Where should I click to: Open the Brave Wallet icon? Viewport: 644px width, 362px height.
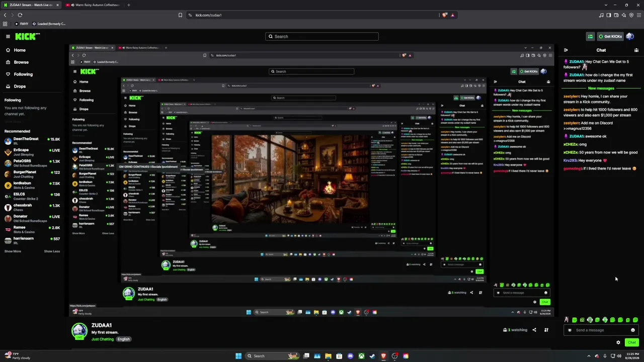(x=616, y=15)
